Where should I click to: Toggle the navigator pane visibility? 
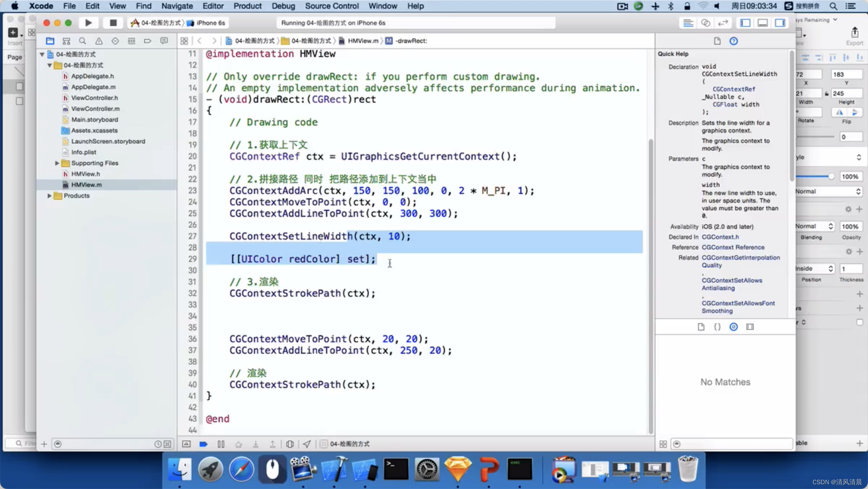tap(745, 23)
